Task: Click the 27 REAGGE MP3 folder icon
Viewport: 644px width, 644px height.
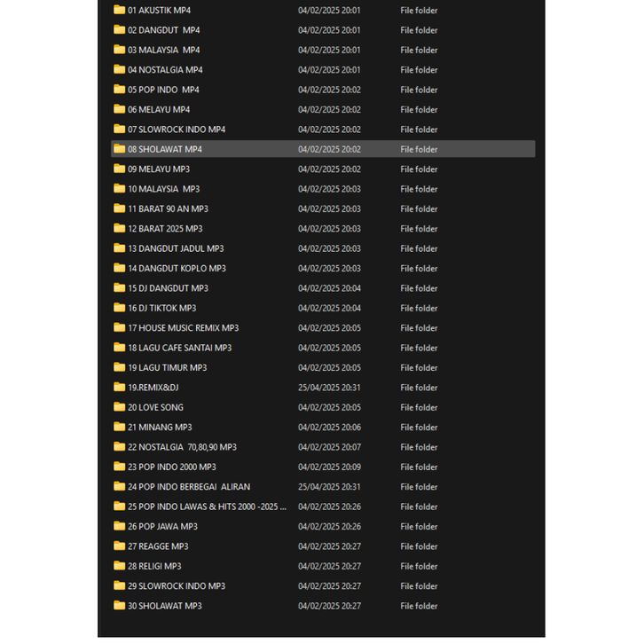Action: (x=119, y=546)
